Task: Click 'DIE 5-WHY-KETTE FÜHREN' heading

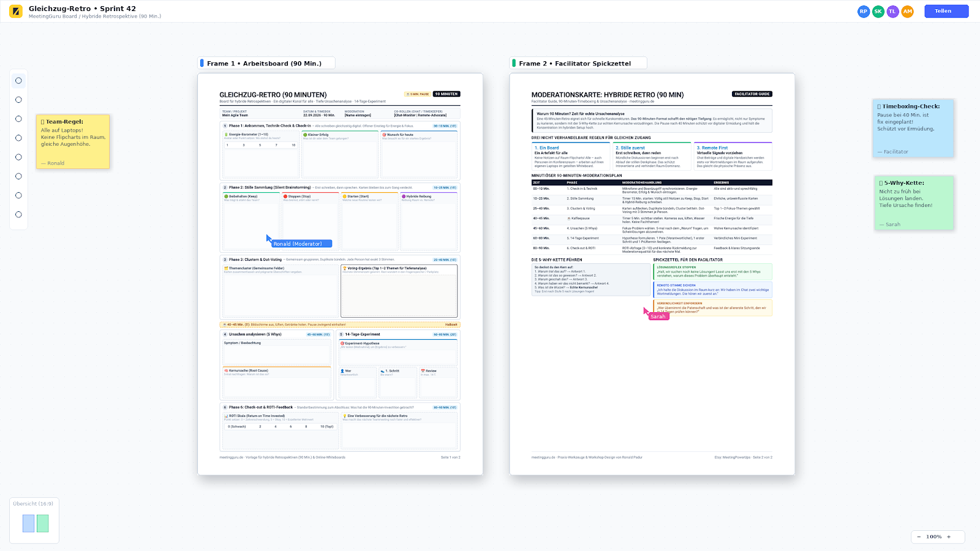Action: click(x=557, y=260)
